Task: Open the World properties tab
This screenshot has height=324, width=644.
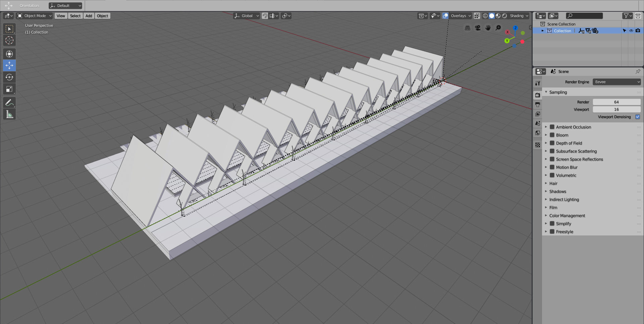Action: coord(538,133)
